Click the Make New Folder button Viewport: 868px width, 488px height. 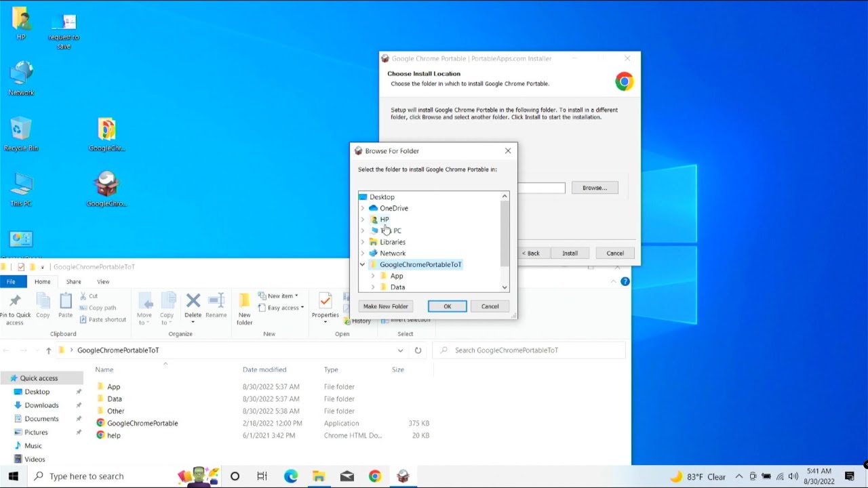[385, 306]
